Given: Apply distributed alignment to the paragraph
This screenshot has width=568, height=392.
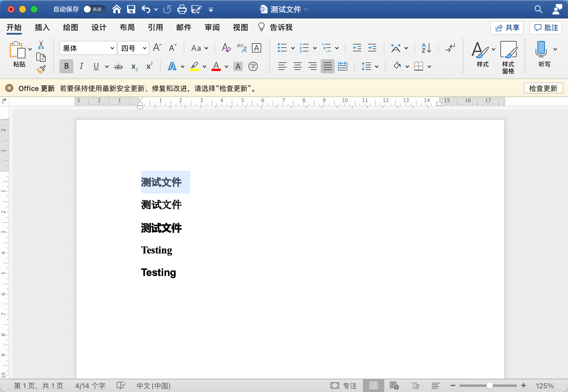Looking at the screenshot, I should (x=343, y=66).
